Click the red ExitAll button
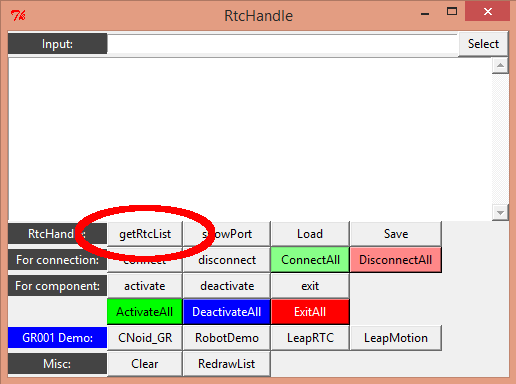The height and width of the screenshot is (384, 516). tap(310, 312)
